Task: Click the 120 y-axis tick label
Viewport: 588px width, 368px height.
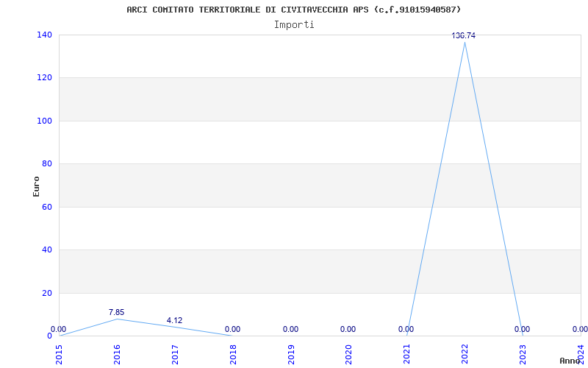Action: [44, 78]
